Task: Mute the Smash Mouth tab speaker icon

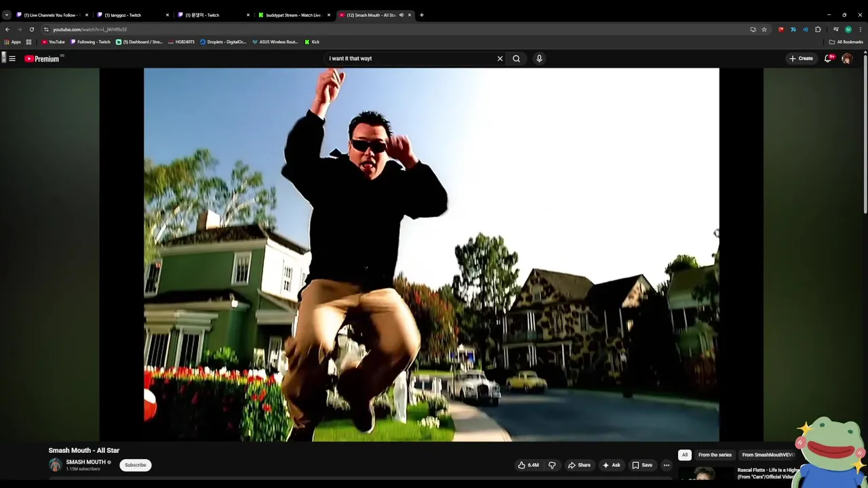Action: [x=401, y=15]
